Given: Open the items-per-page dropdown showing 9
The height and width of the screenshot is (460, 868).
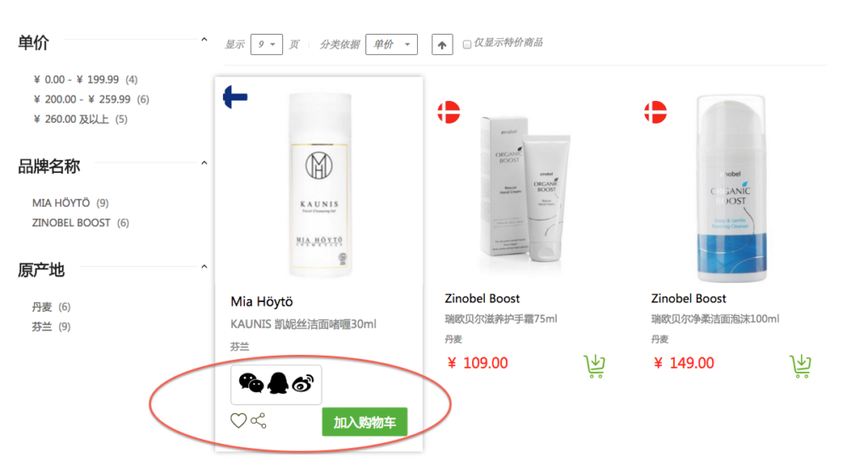Looking at the screenshot, I should pyautogui.click(x=266, y=44).
